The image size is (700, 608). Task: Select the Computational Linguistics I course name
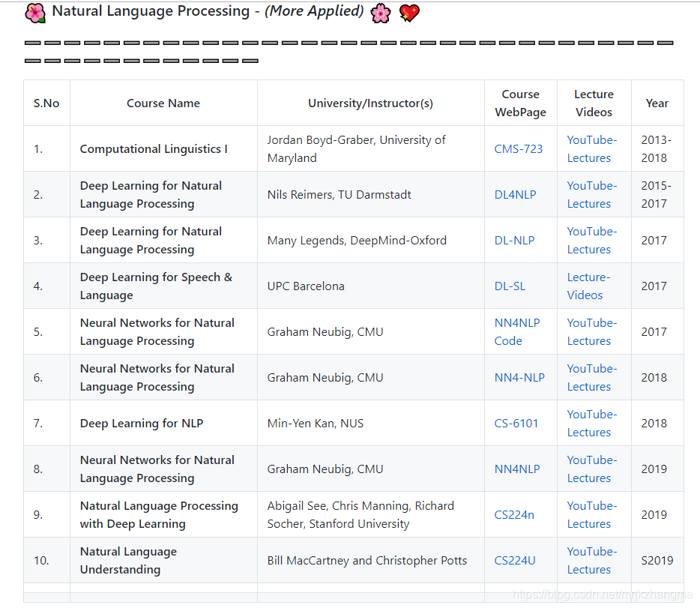click(154, 149)
